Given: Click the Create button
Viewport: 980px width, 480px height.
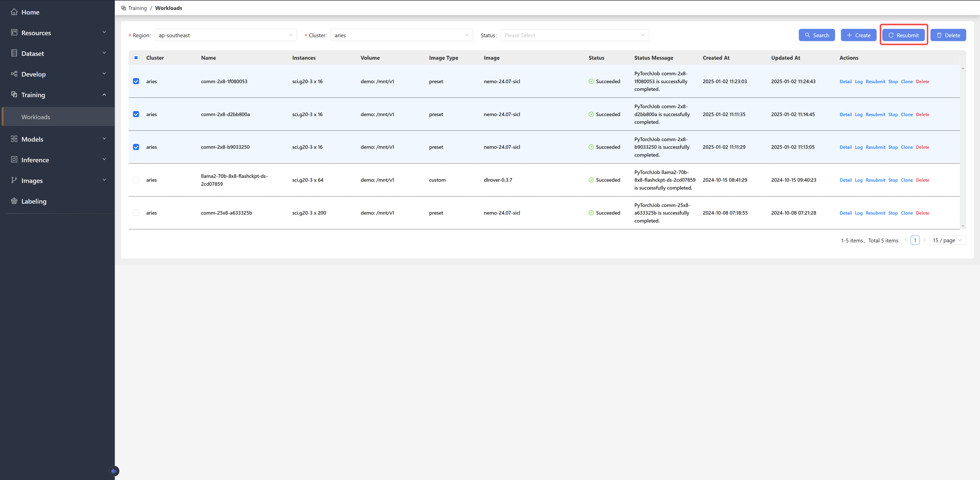Looking at the screenshot, I should tap(858, 35).
